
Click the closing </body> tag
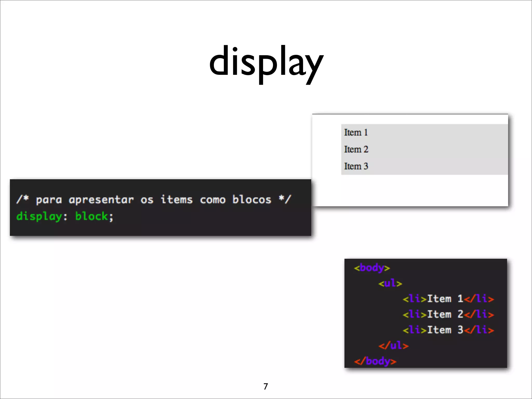click(x=375, y=361)
